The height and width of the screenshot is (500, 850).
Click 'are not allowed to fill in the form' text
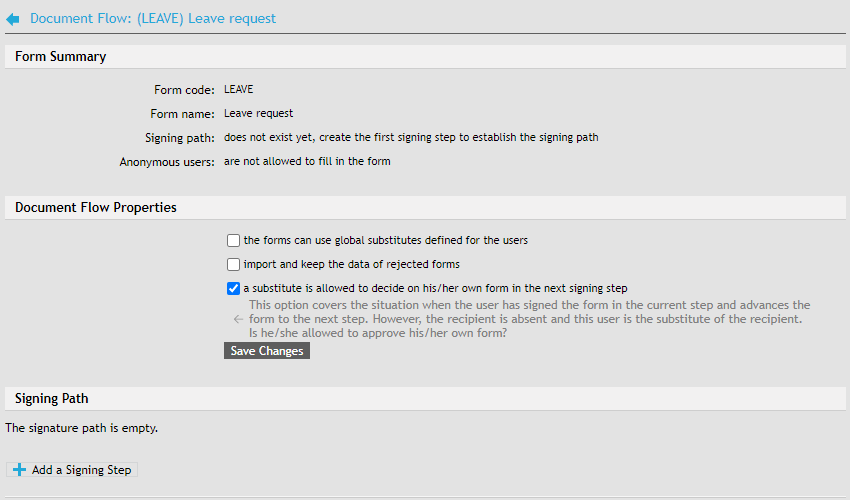(x=307, y=161)
